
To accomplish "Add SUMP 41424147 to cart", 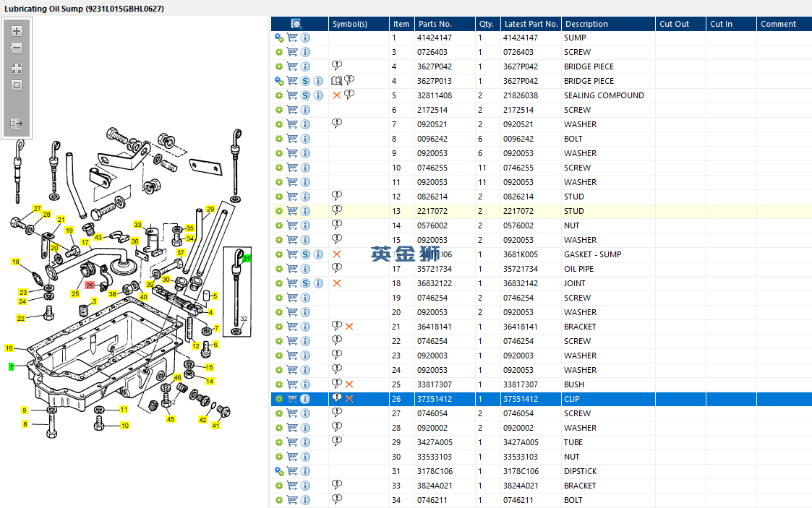I will pos(292,38).
